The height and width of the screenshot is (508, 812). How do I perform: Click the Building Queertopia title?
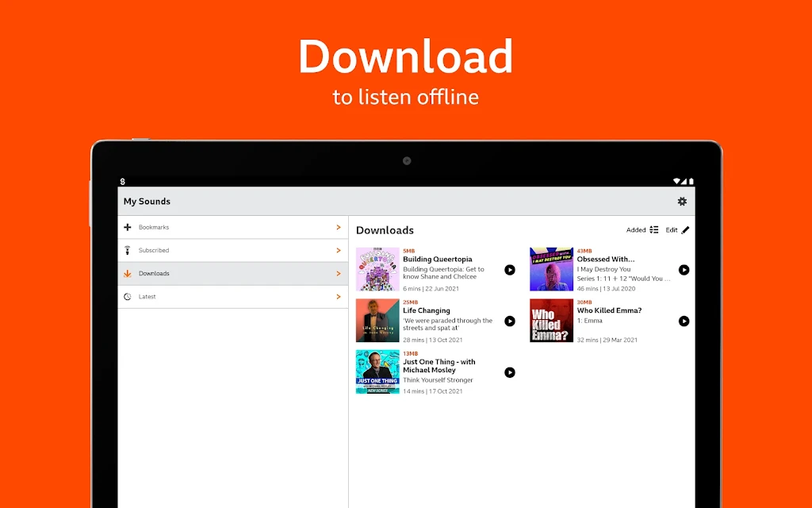coord(438,260)
